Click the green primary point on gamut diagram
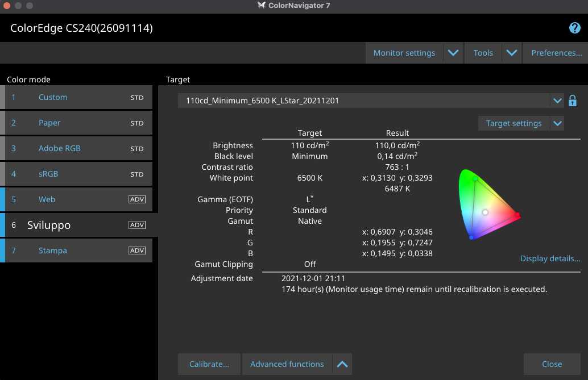This screenshot has height=380, width=588. pyautogui.click(x=475, y=179)
